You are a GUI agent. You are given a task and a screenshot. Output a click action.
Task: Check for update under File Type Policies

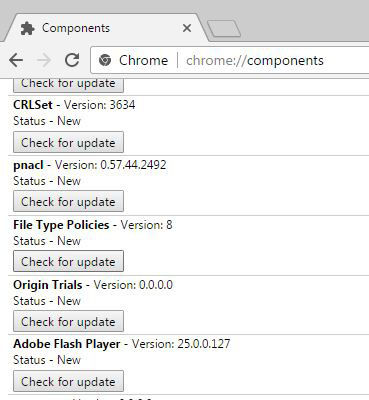[x=68, y=261]
